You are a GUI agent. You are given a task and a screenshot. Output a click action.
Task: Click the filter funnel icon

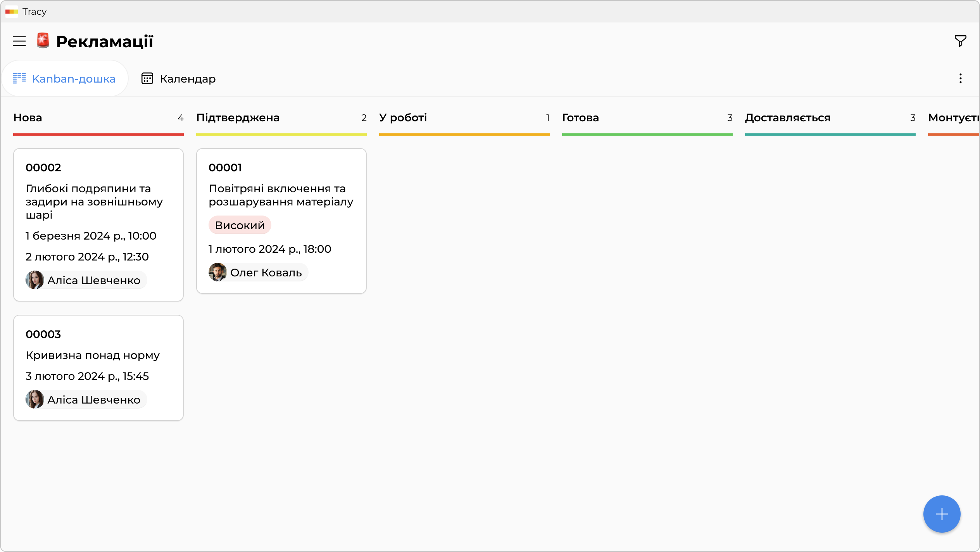(960, 41)
